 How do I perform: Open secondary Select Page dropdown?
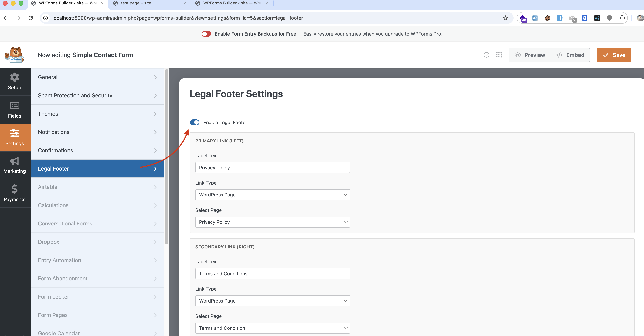click(x=273, y=328)
